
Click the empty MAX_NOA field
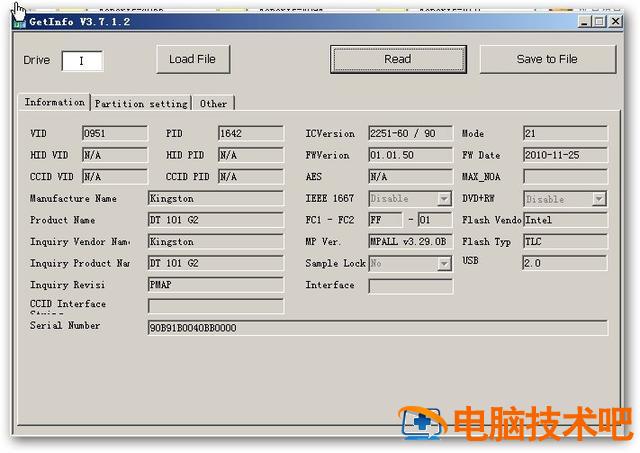[x=565, y=177]
